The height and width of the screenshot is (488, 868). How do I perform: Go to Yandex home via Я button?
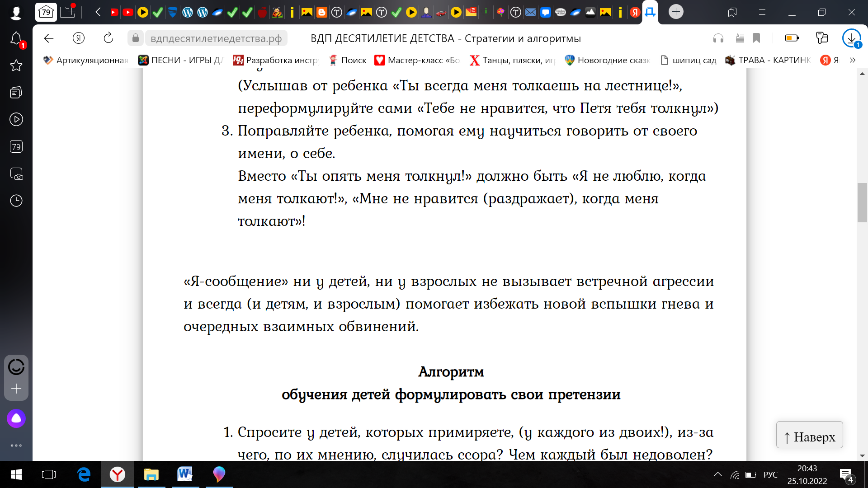[x=79, y=38]
